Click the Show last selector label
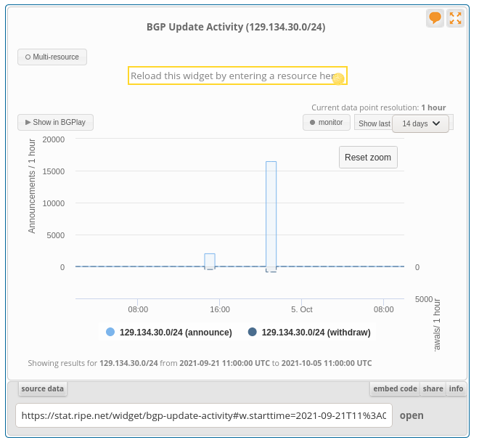Viewport: 487px width, 448px height. click(x=375, y=123)
